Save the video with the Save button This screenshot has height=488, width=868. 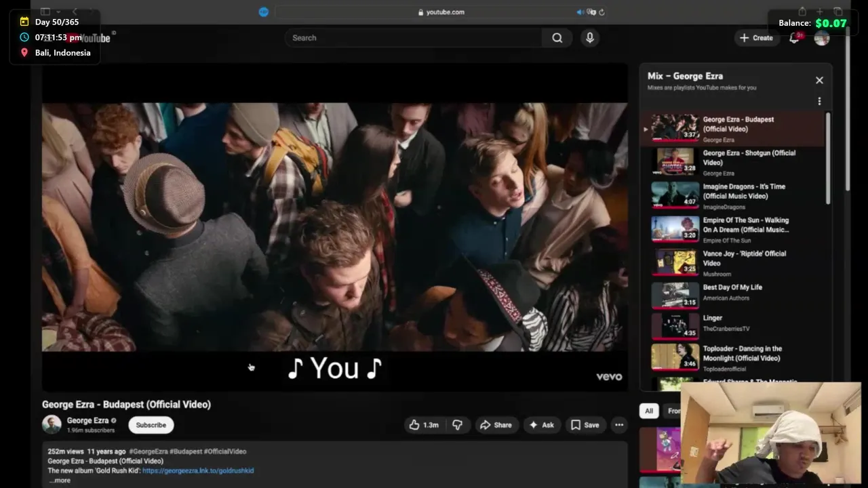585,425
